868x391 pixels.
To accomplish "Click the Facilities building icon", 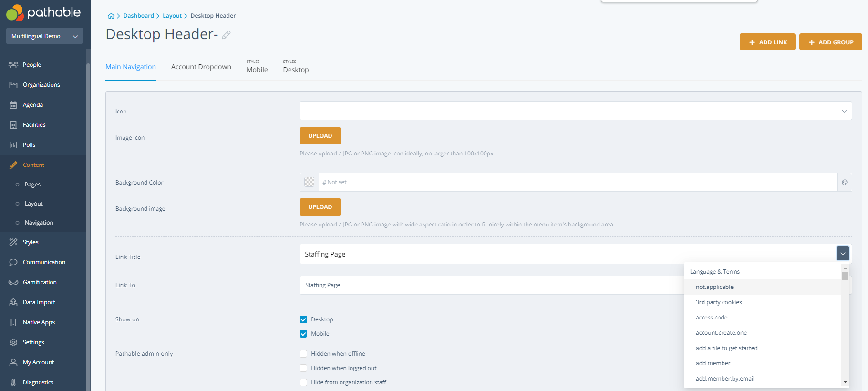I will tap(13, 125).
